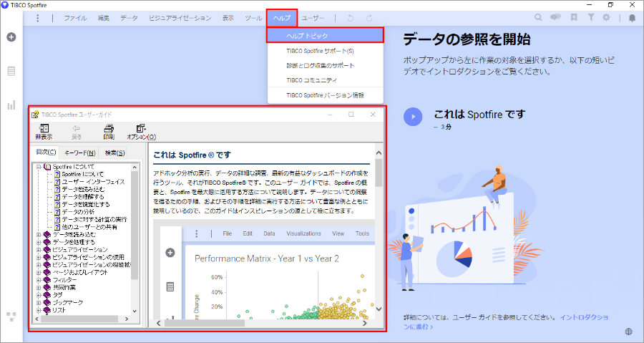Click the plus icon in left sidebar
Image resolution: width=644 pixels, height=343 pixels.
(11, 37)
